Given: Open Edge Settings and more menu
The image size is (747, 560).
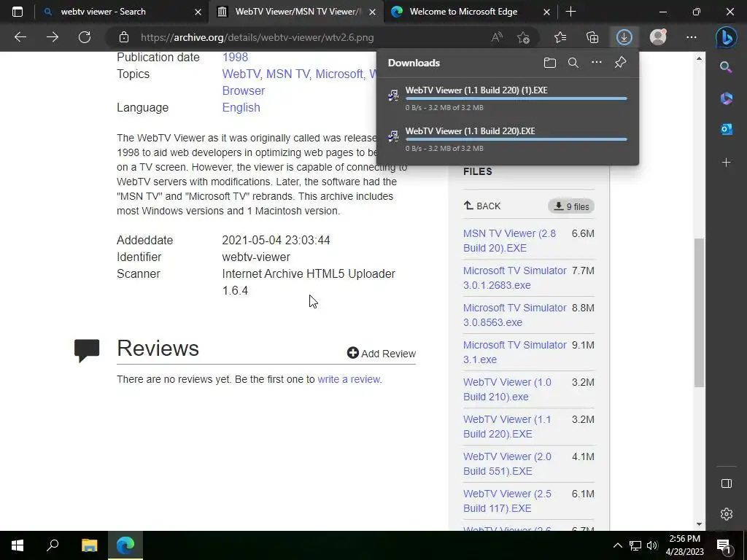Looking at the screenshot, I should tap(692, 37).
